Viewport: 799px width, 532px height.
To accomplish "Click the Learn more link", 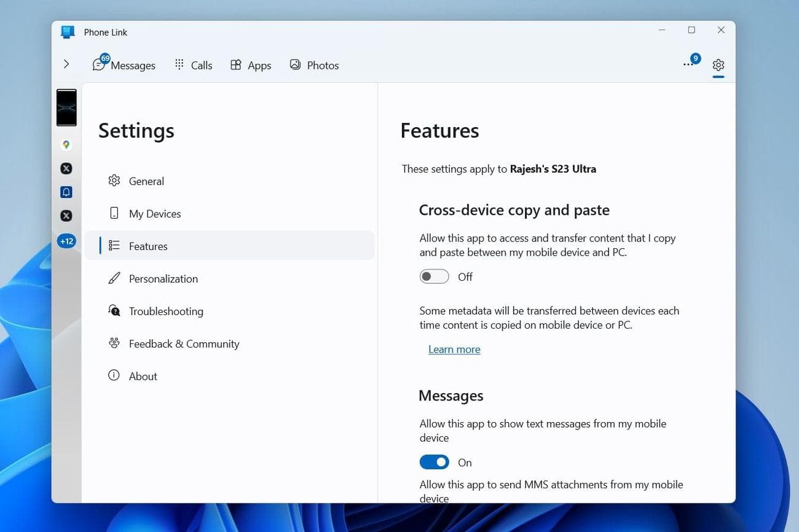I will click(x=454, y=350).
